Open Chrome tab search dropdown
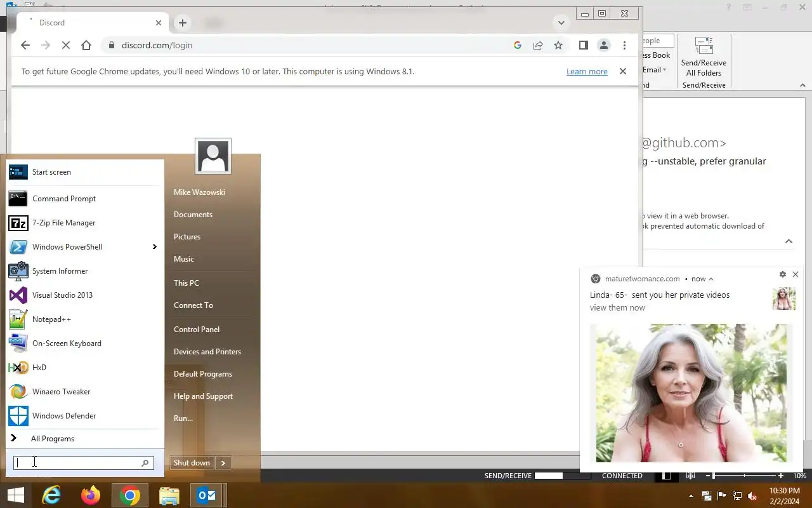812x508 pixels. click(x=561, y=23)
